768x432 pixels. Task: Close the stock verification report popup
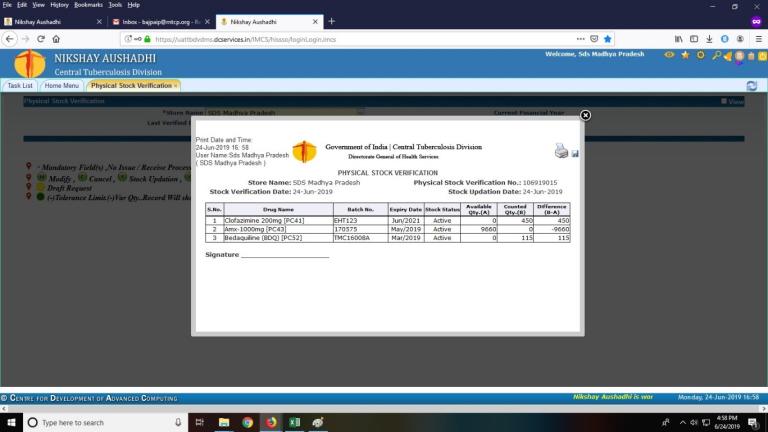click(x=585, y=115)
